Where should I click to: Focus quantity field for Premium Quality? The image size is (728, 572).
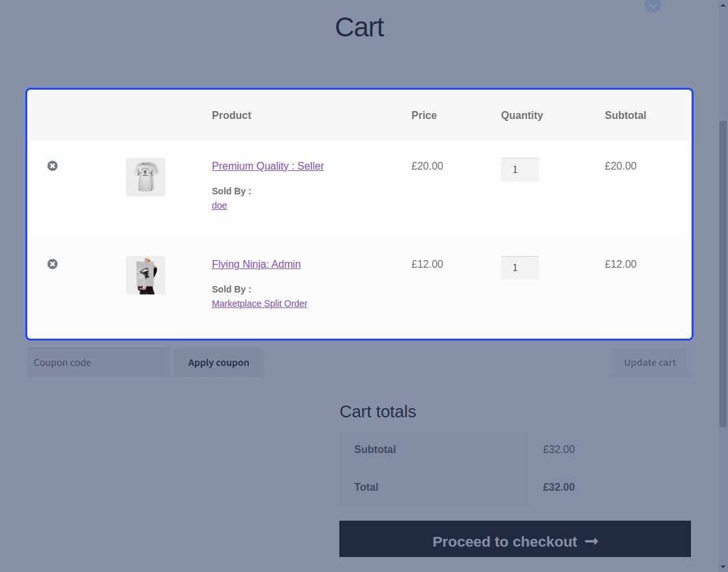point(519,170)
